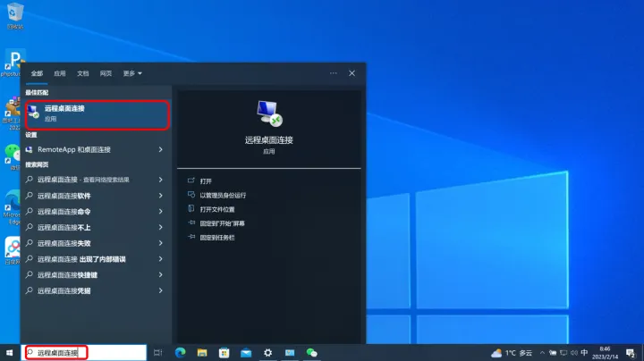
Task: Select the Microsoft Edge desktop shortcut
Action: pos(13,207)
